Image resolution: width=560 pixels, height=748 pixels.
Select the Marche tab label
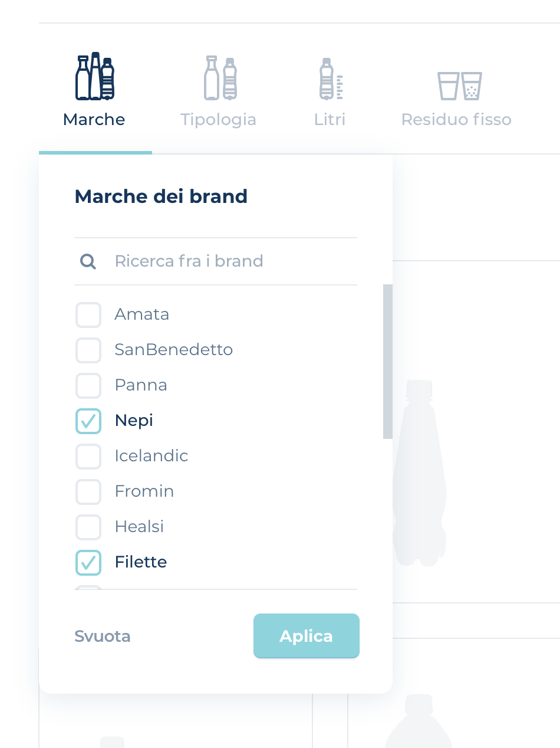click(94, 119)
